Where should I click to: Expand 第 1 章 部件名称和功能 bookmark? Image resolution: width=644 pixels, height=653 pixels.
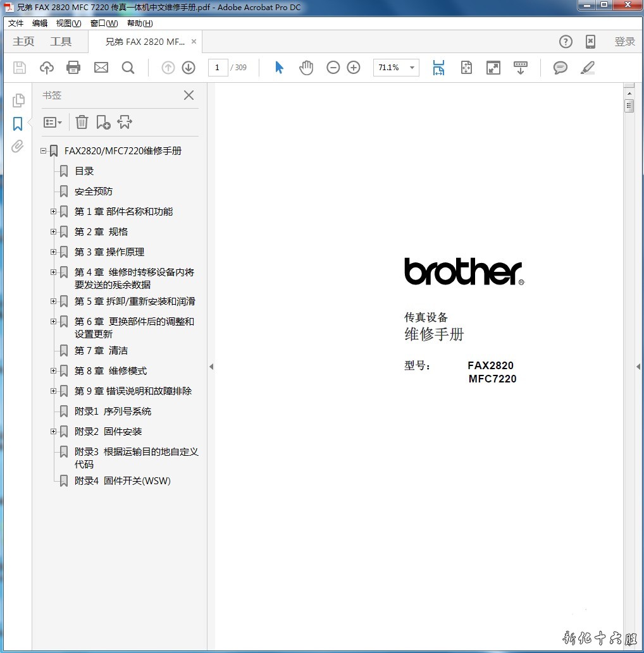click(x=54, y=211)
